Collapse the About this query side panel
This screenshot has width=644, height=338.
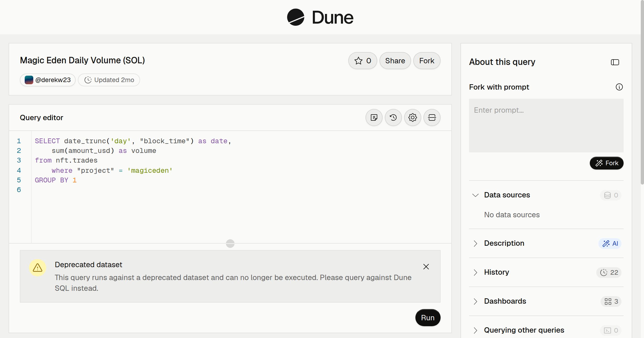coord(615,62)
